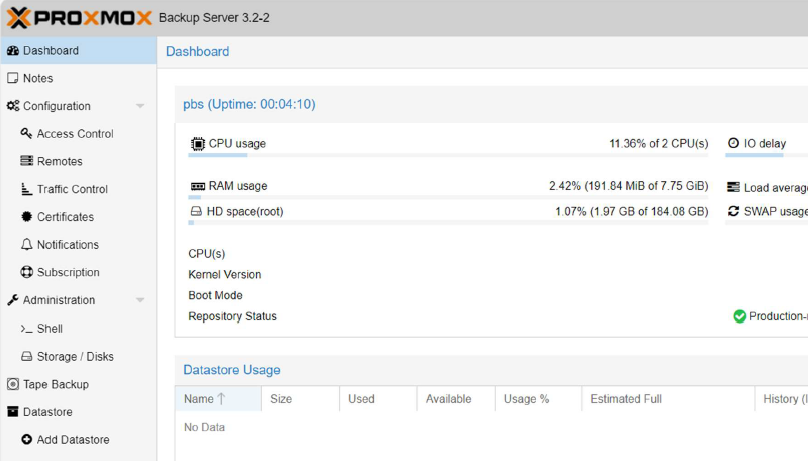This screenshot has width=808, height=461.
Task: Click the Notes sticky-note icon
Action: [12, 78]
